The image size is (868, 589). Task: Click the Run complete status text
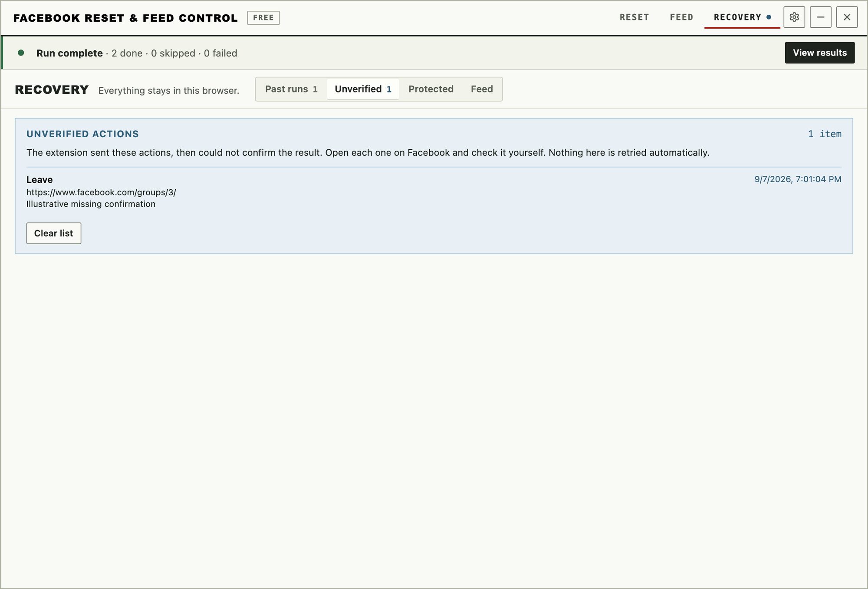pyautogui.click(x=69, y=53)
